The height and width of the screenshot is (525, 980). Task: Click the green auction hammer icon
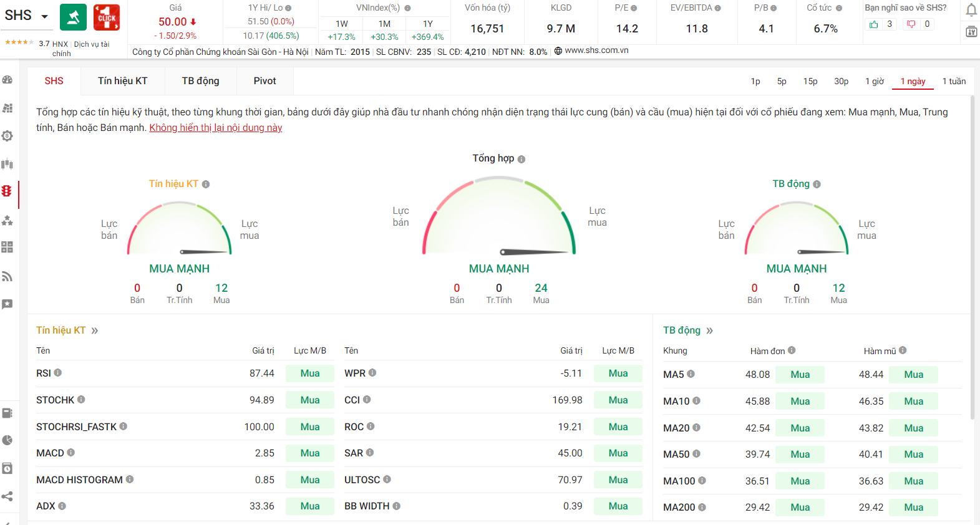click(x=73, y=17)
